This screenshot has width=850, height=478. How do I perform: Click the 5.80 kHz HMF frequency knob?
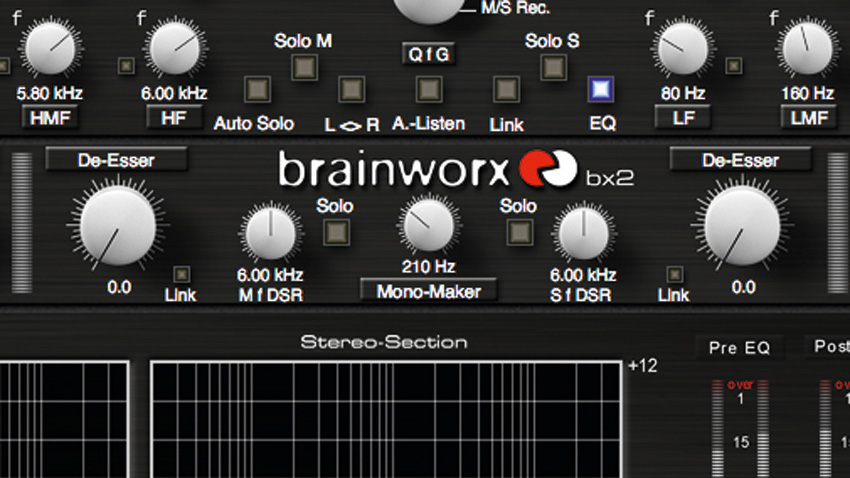tap(50, 49)
